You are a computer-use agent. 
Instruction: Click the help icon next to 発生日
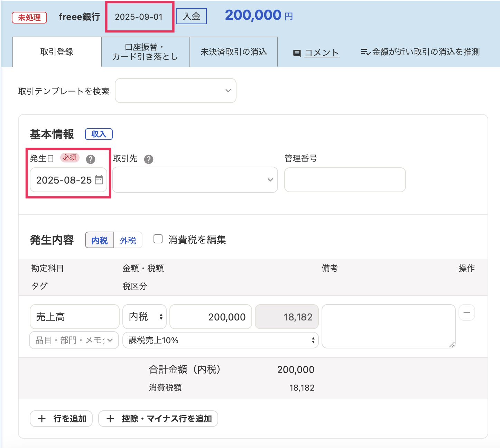tap(91, 159)
